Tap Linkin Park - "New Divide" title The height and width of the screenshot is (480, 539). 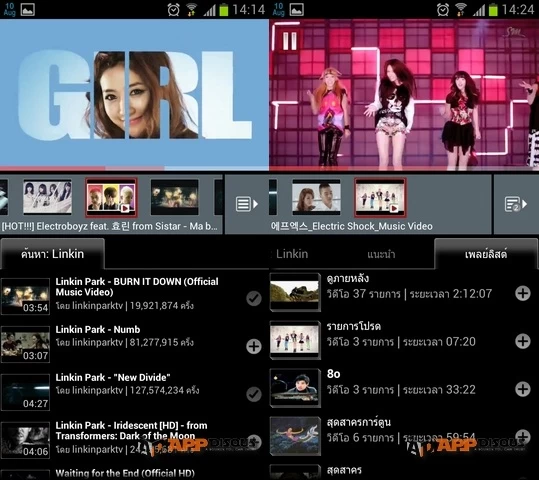[x=113, y=377]
